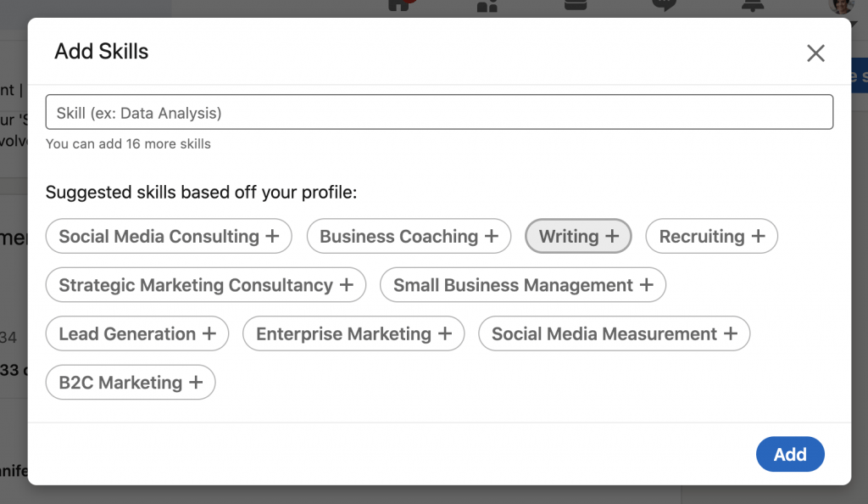Toggle the Business Coaching skill suggestion
Image resolution: width=868 pixels, height=504 pixels.
408,236
